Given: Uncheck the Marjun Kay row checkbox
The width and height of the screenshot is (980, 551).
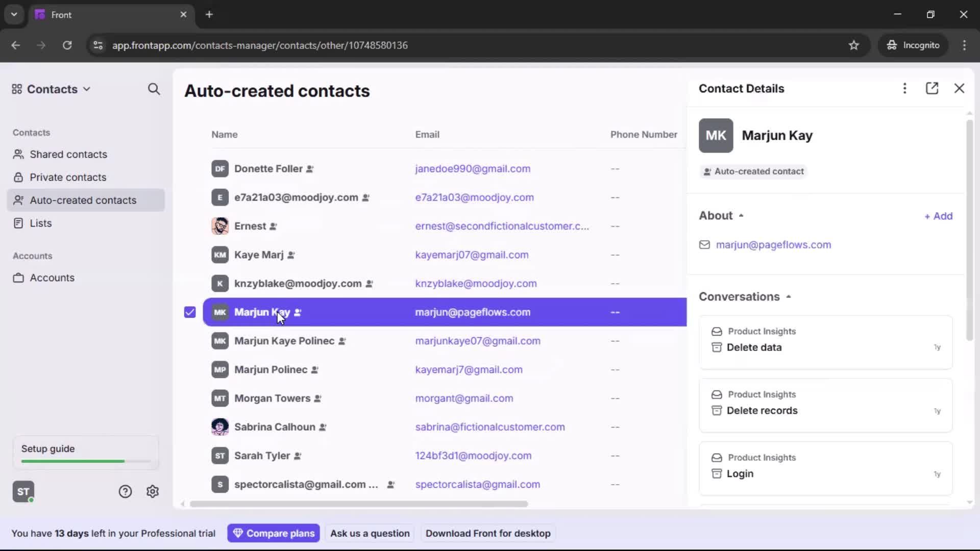Looking at the screenshot, I should (x=189, y=312).
